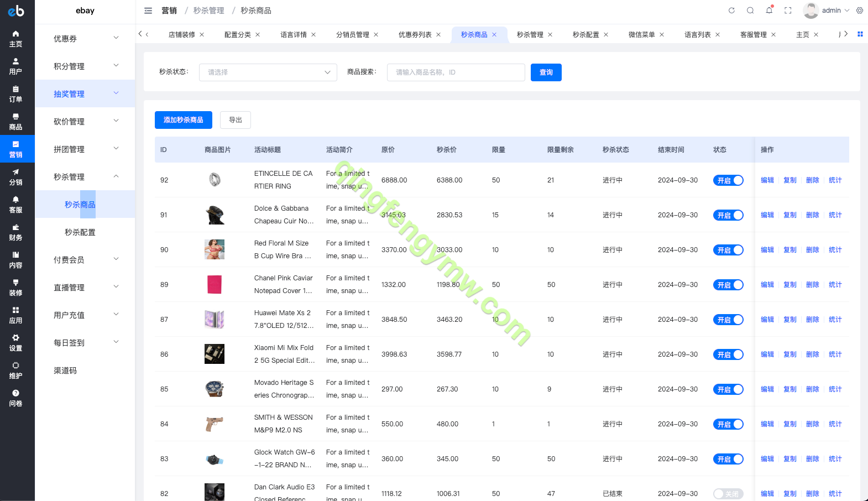Viewport: 868px width, 501px height.
Task: Open the 秒杀状态 dropdown
Action: [x=268, y=72]
